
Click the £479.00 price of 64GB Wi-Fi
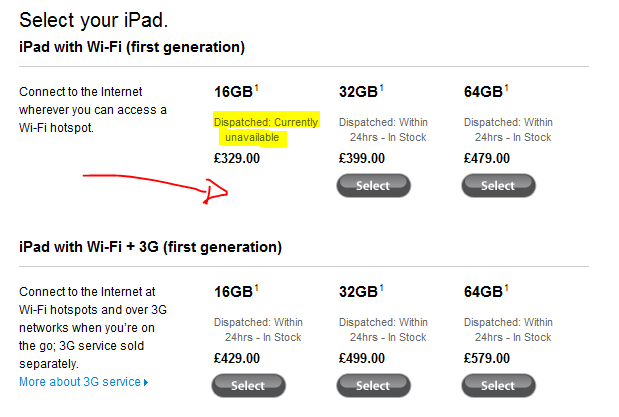[x=487, y=158]
